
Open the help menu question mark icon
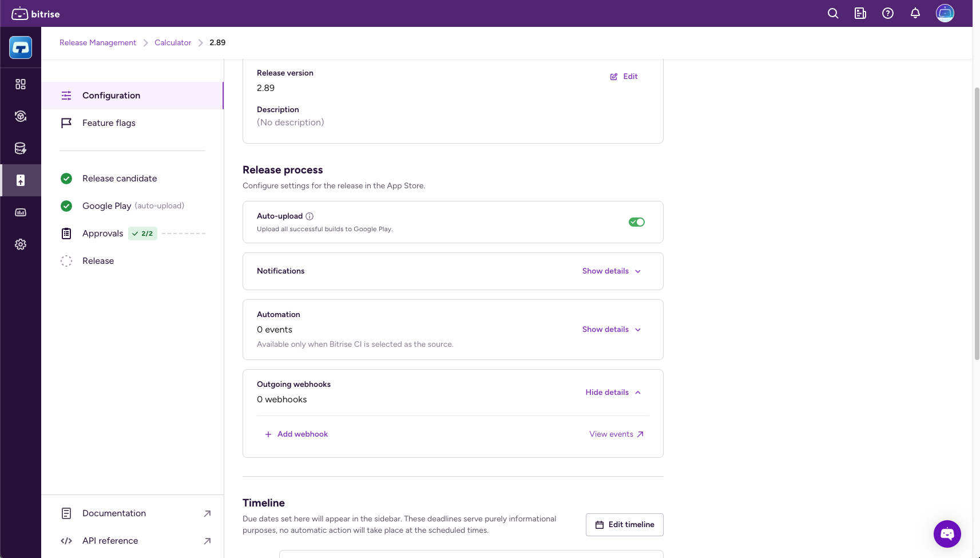point(887,13)
